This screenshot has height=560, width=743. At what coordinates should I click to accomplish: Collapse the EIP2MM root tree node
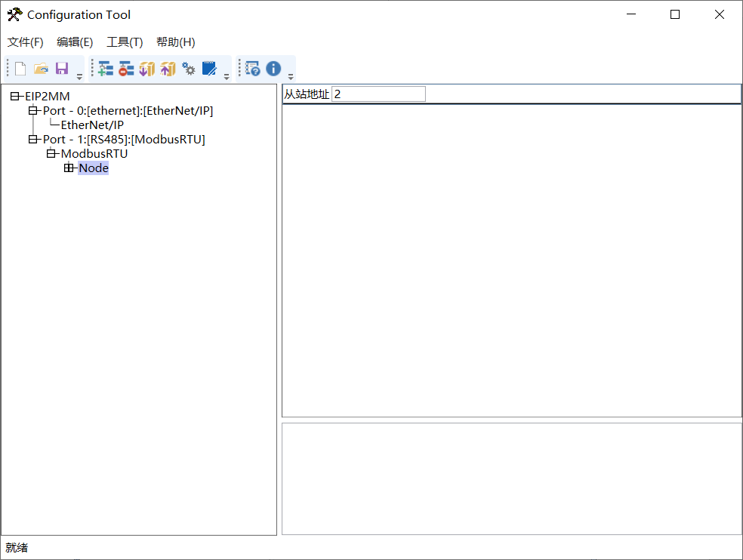14,96
